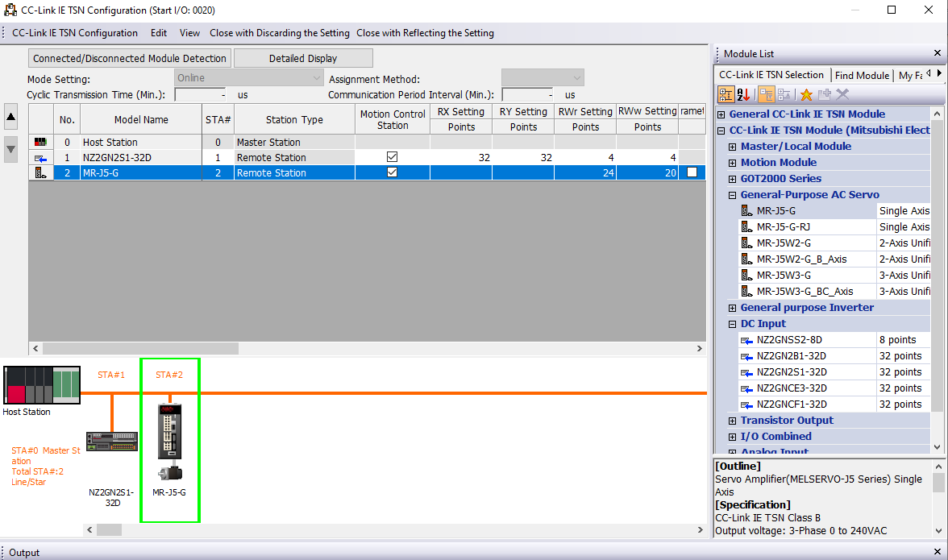Collapse CC-Link IE TSN Module (Mitsubishi Electric) category
948x560 pixels.
click(x=721, y=131)
